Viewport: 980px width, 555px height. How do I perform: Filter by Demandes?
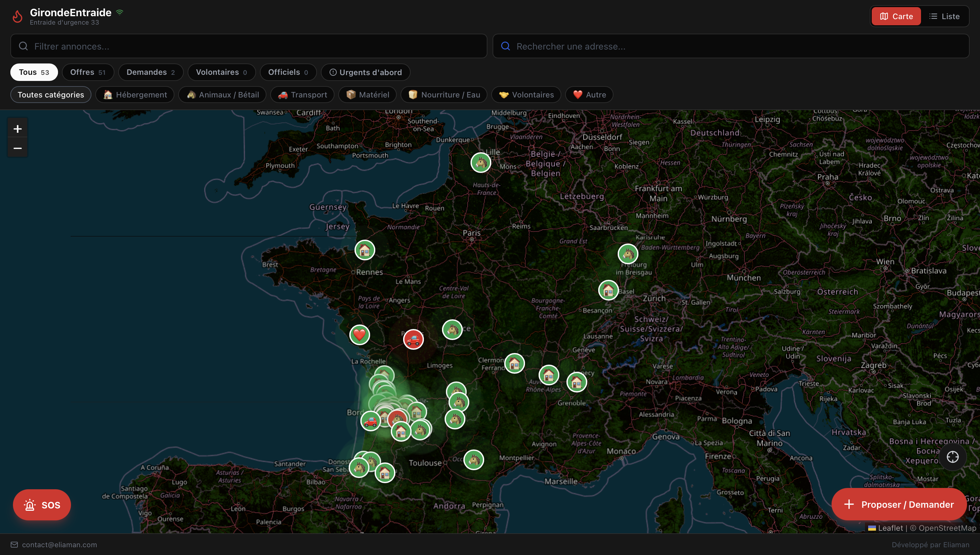151,72
